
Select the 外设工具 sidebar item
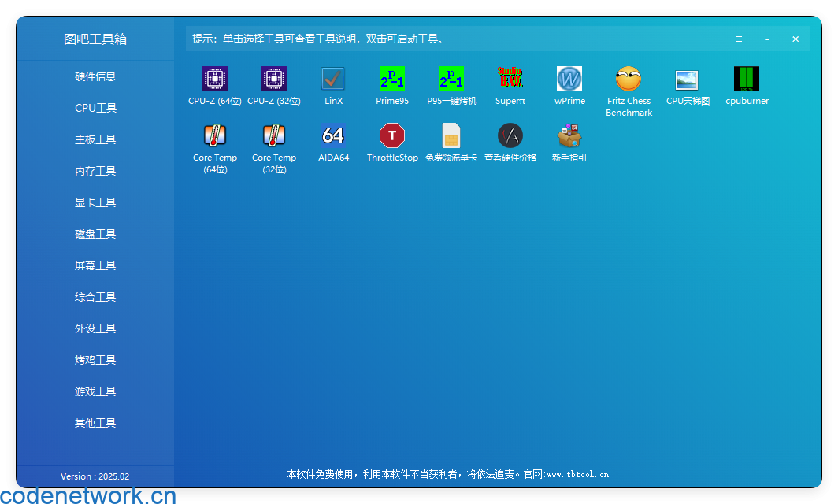click(95, 328)
